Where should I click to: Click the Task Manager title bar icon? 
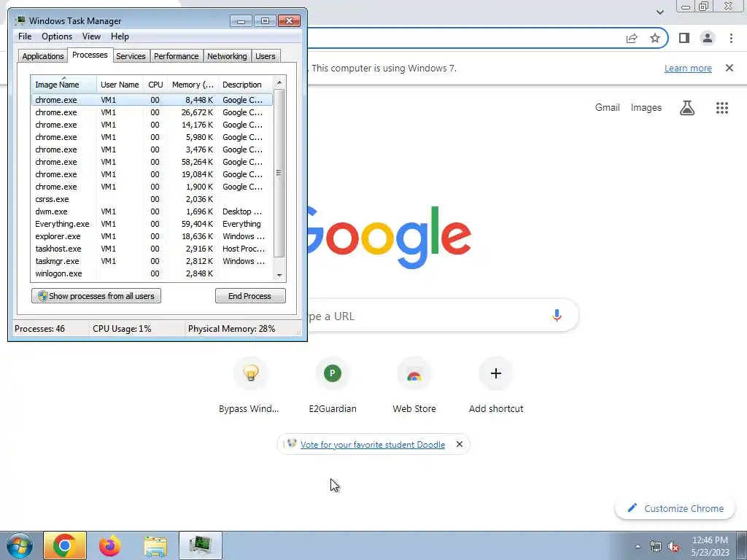[x=20, y=21]
